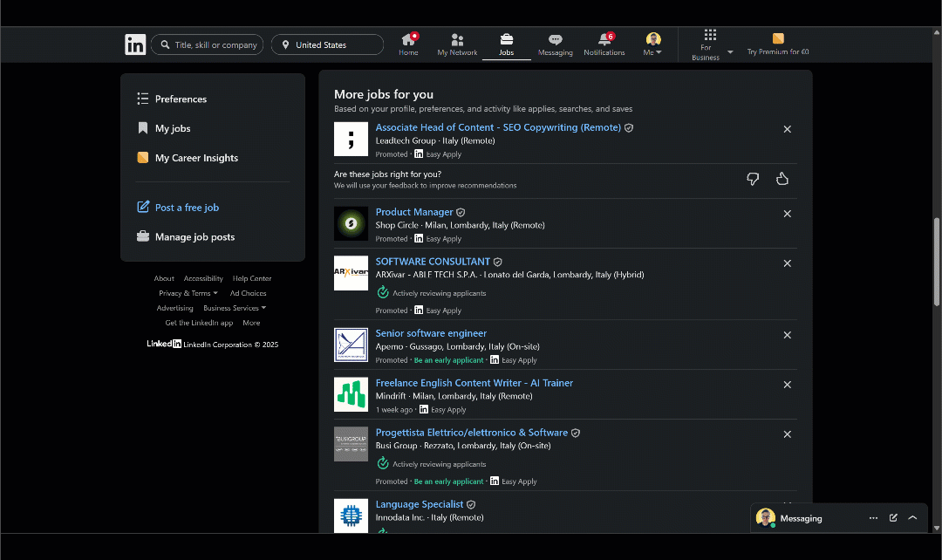Click Innodata Inc. company logo
This screenshot has height=560, width=942.
click(x=351, y=516)
